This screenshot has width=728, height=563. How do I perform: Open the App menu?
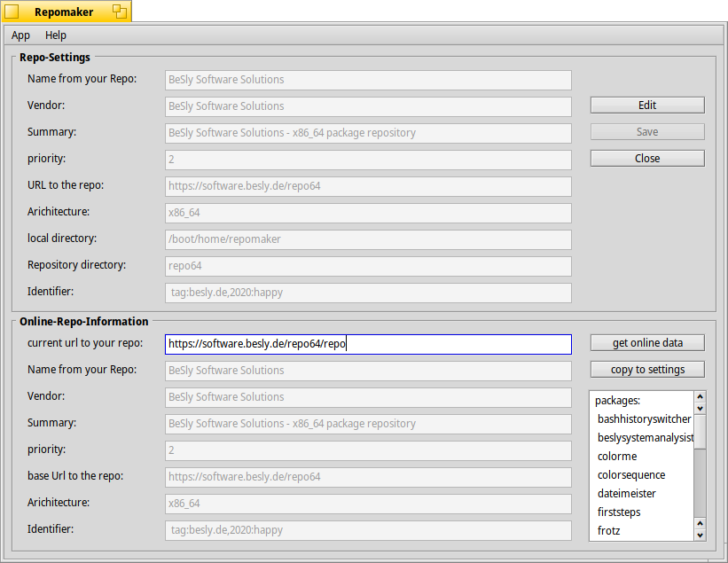[x=20, y=35]
